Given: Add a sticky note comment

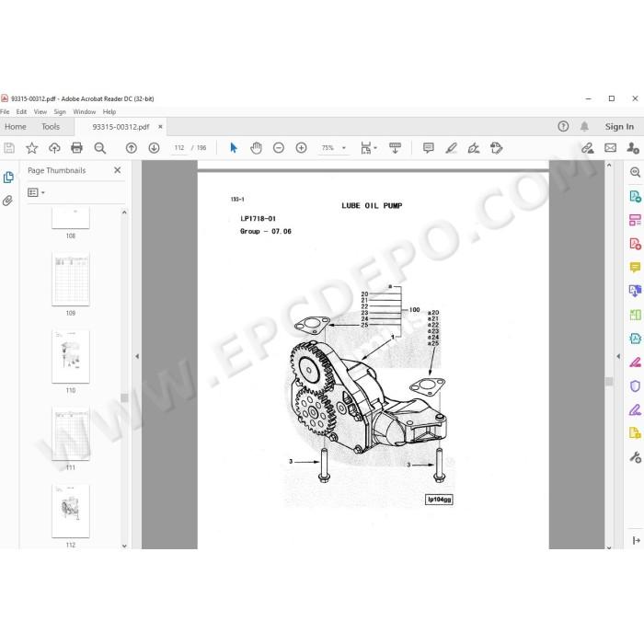Looking at the screenshot, I should [428, 148].
